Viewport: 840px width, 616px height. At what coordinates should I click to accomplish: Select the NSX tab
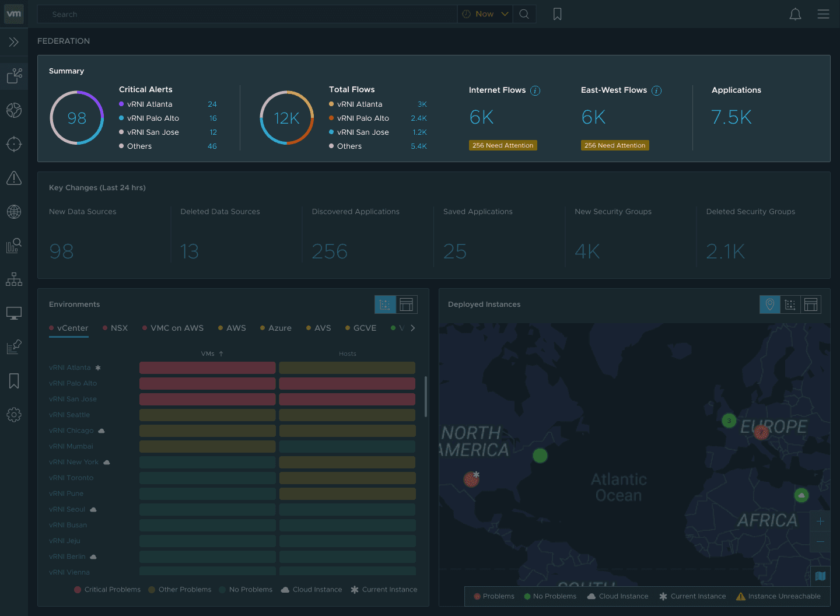pyautogui.click(x=115, y=328)
